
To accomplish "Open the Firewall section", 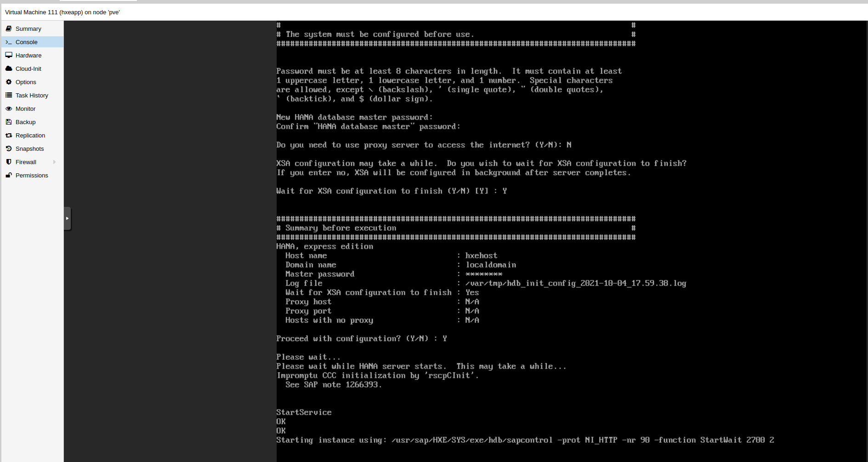I will [x=33, y=162].
